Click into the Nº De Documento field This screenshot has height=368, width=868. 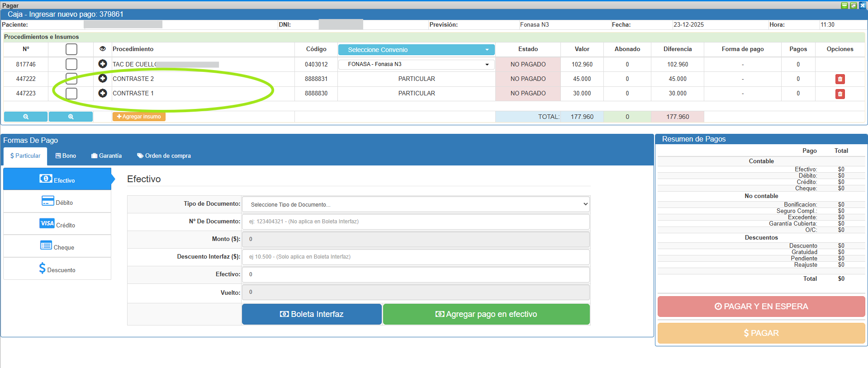click(x=416, y=222)
